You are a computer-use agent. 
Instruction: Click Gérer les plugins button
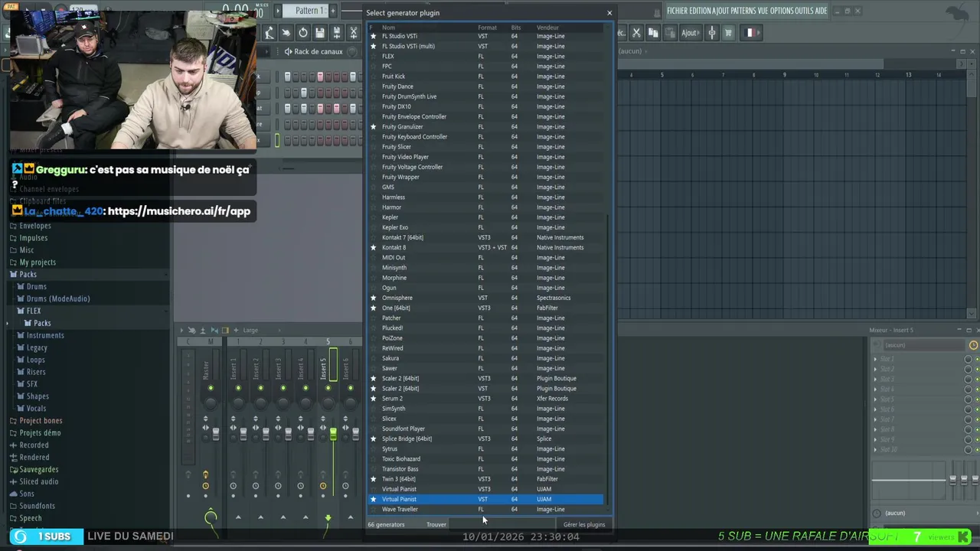pos(584,524)
